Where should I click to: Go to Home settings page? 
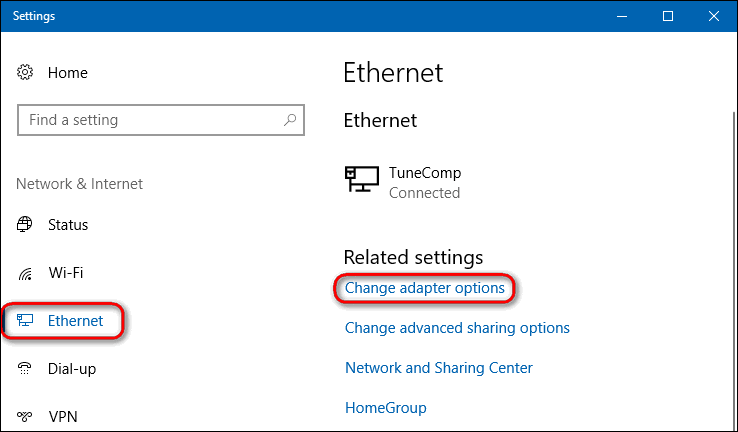68,73
